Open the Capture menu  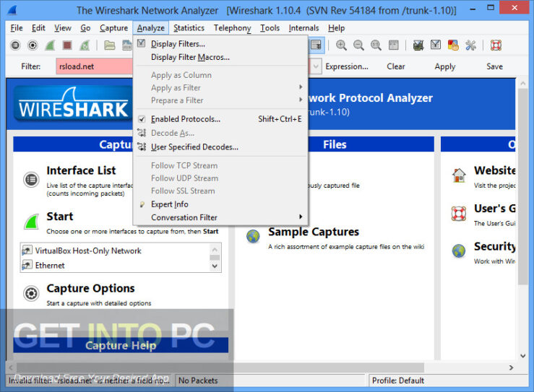113,28
